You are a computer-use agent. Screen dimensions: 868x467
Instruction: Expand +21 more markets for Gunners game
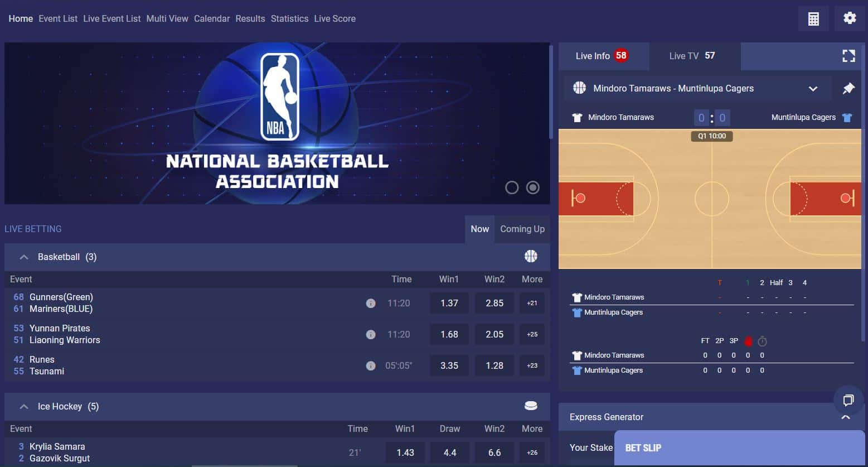click(532, 303)
